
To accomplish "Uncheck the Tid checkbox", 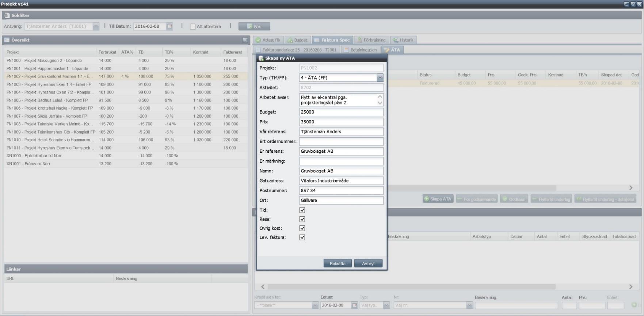I will point(302,210).
